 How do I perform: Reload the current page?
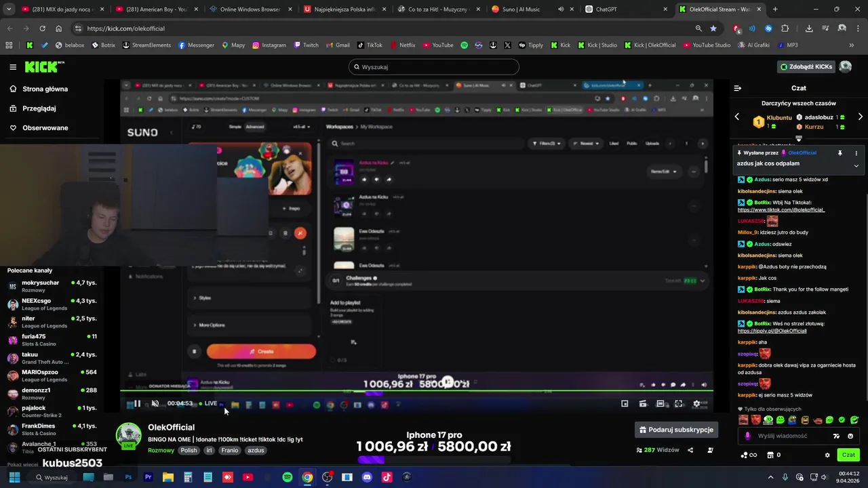pyautogui.click(x=42, y=28)
